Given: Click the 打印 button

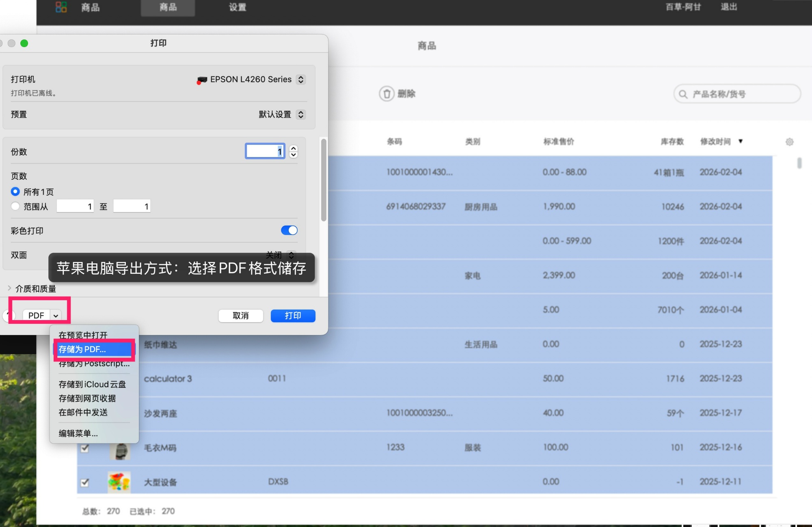Looking at the screenshot, I should point(293,316).
